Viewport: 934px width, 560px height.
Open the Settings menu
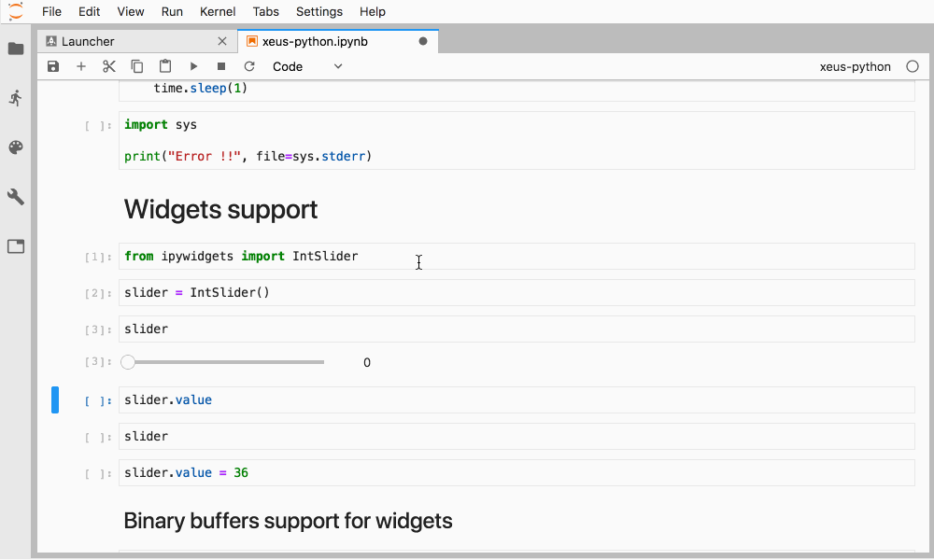[x=319, y=11]
